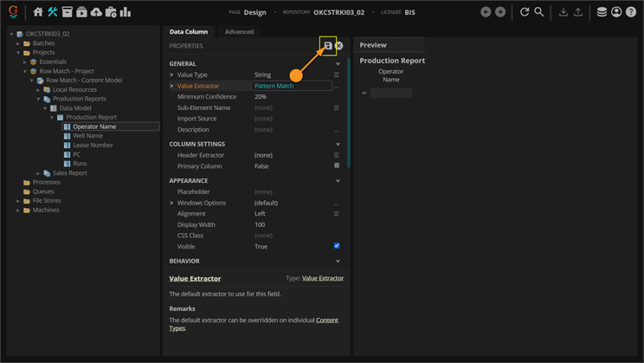Select Well Name in the data model tree

point(88,136)
